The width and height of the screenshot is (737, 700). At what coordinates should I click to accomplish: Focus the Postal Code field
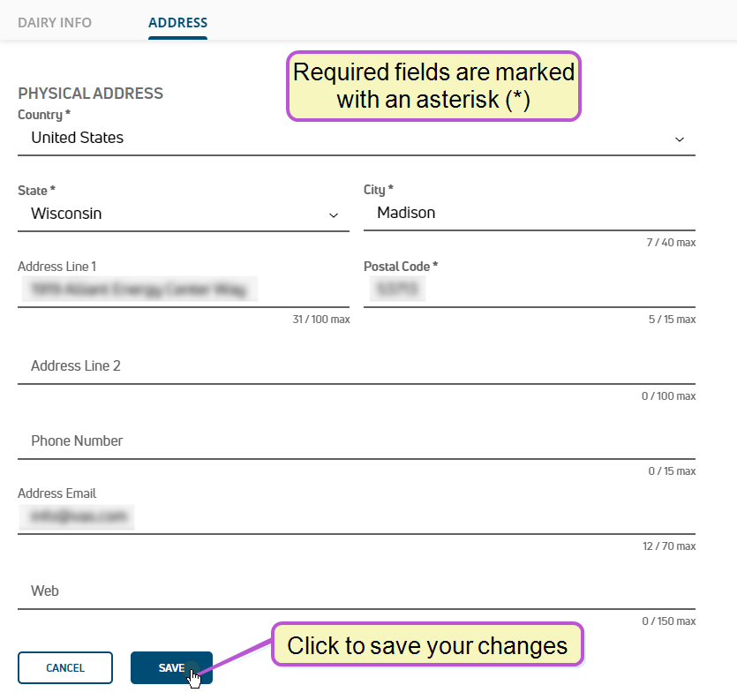(530, 290)
